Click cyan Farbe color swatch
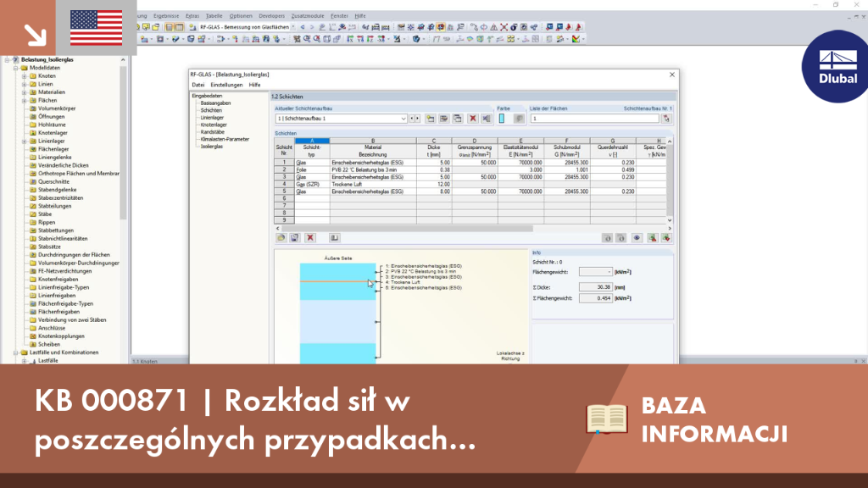 click(x=502, y=119)
